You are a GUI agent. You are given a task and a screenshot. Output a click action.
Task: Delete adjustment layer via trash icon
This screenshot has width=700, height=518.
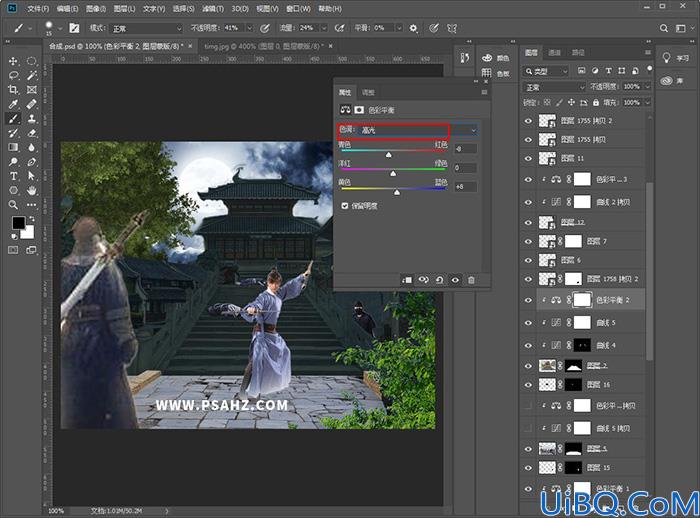(x=471, y=280)
